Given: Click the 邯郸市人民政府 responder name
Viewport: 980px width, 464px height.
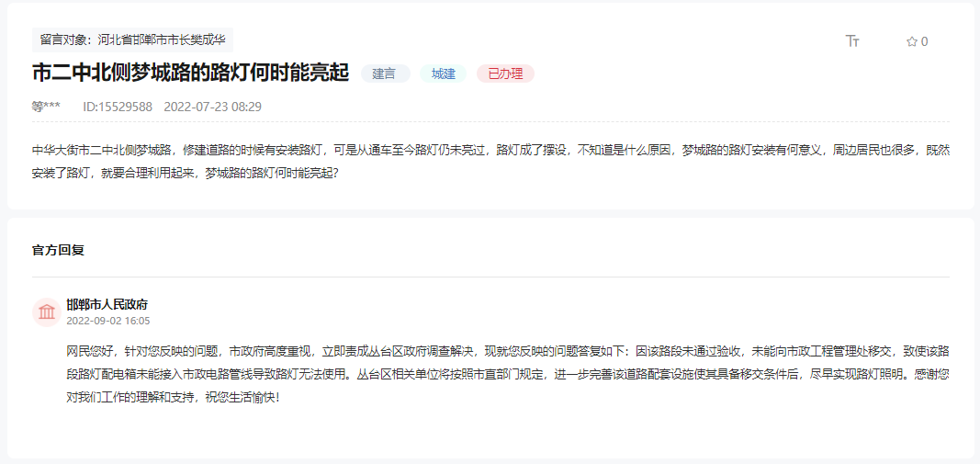Looking at the screenshot, I should tap(107, 304).
